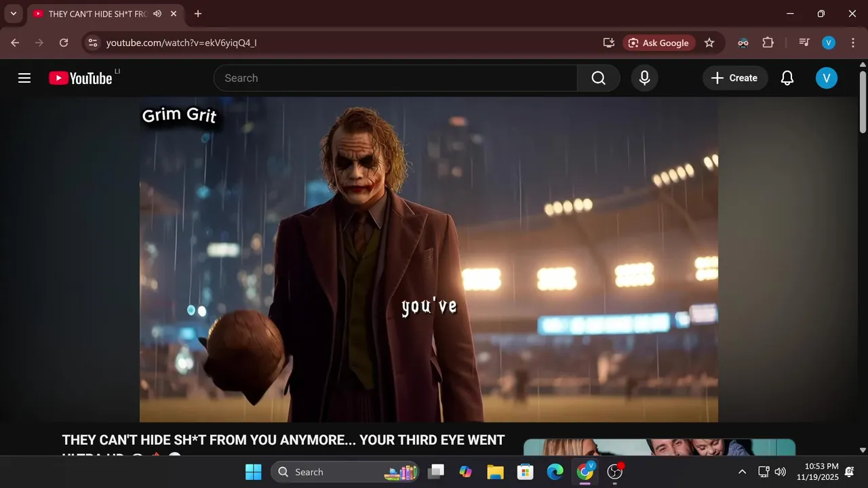Open File Explorer from the taskbar
Image resolution: width=868 pixels, height=488 pixels.
(495, 472)
